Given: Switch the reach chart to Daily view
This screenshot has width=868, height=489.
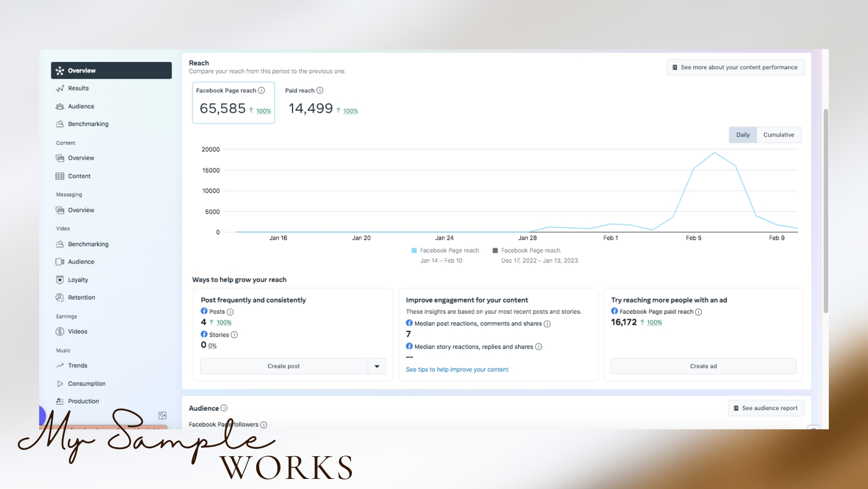Looking at the screenshot, I should (743, 135).
